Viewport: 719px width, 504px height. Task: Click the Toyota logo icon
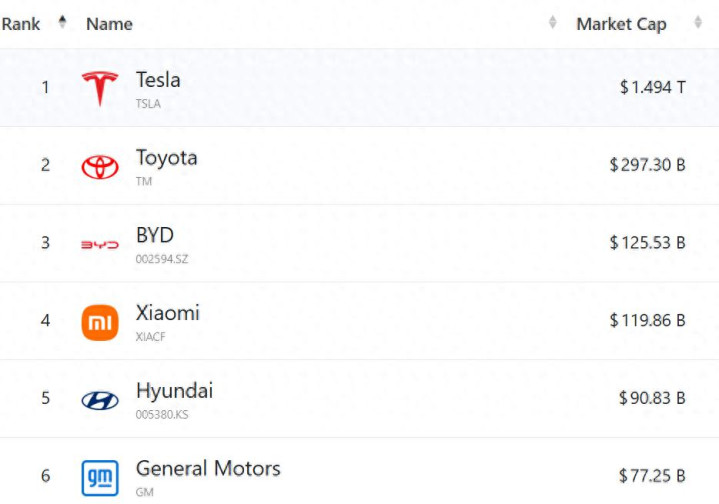100,166
